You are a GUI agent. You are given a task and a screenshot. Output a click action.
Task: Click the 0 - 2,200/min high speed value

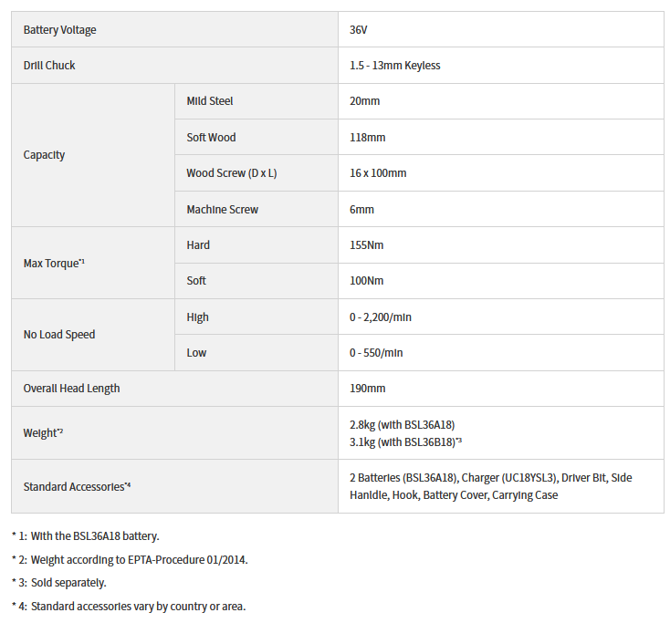click(381, 317)
